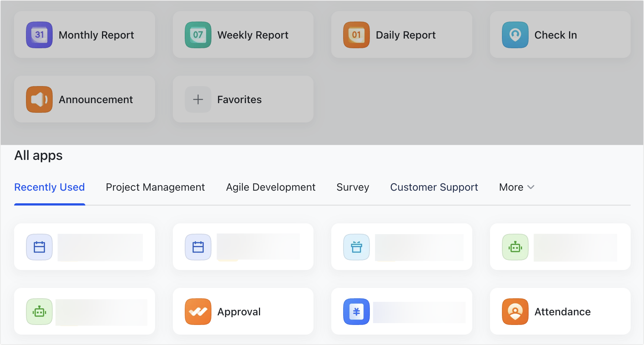
Task: Launch the Attendance app card
Action: pos(559,312)
